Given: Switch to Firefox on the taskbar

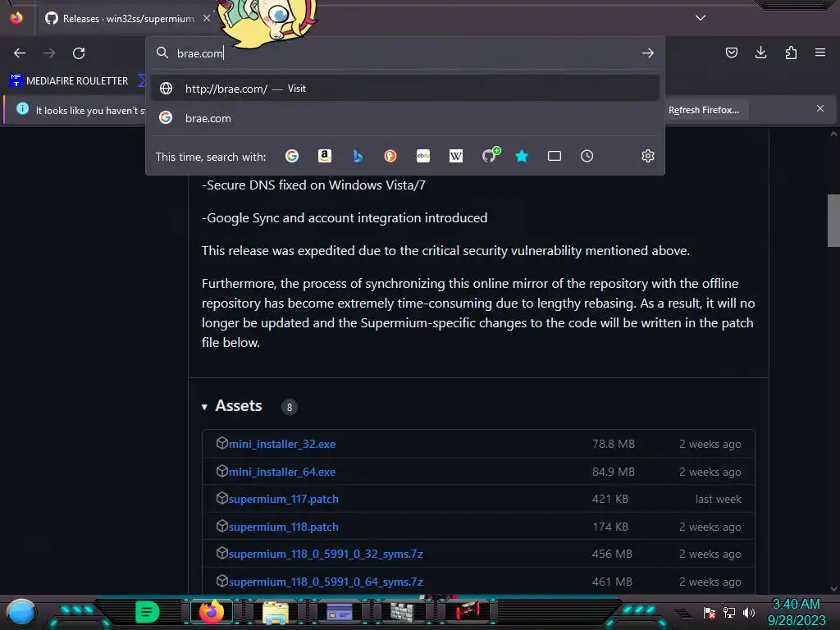Looking at the screenshot, I should pos(211,612).
